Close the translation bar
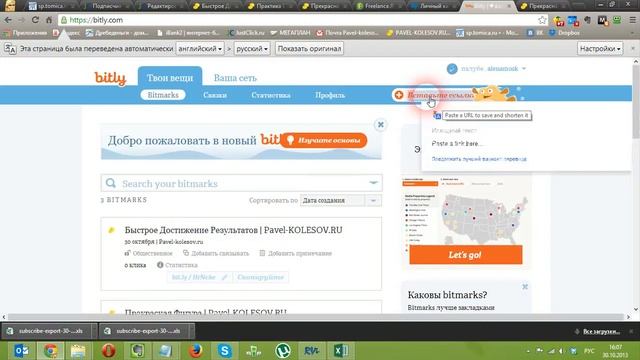Viewport: 640px width, 360px height. click(x=633, y=48)
